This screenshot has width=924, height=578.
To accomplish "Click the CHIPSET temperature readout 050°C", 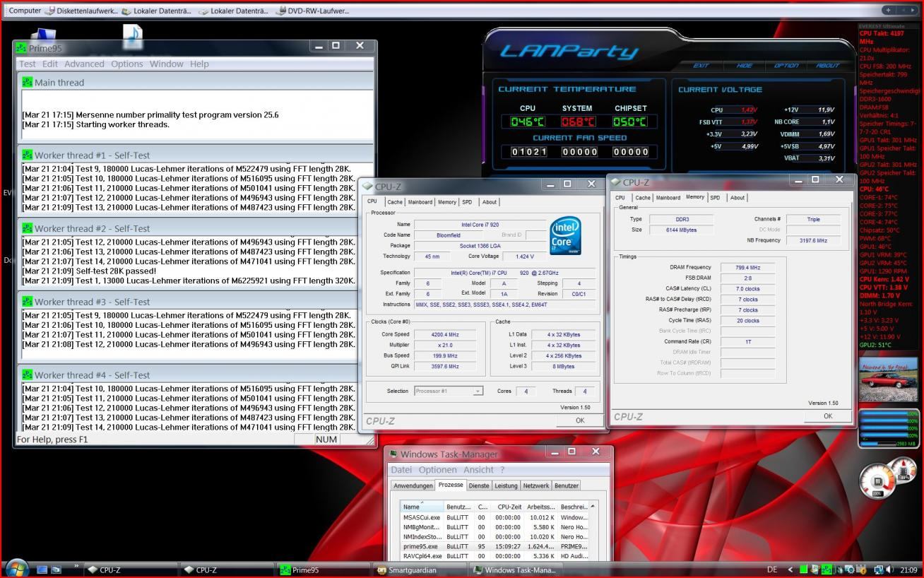I will (x=630, y=122).
